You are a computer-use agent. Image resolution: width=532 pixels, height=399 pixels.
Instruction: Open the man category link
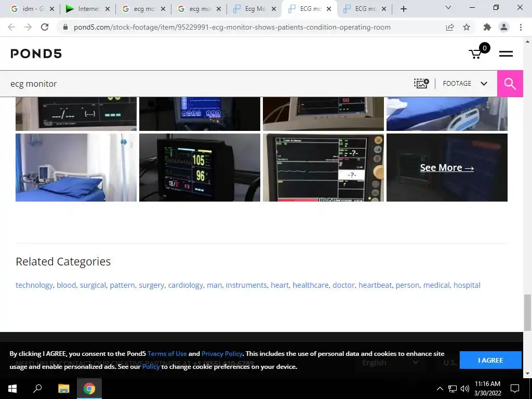215,285
